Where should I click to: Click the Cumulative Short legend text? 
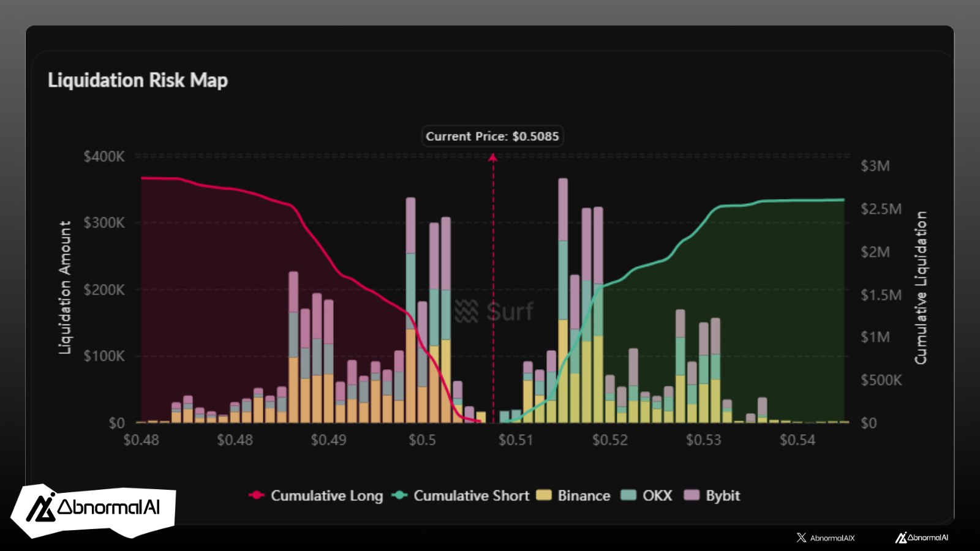click(x=471, y=495)
